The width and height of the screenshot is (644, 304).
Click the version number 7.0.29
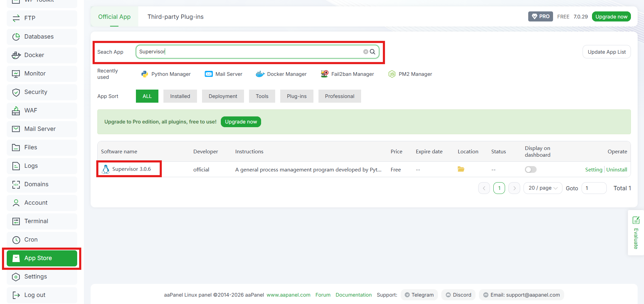tap(581, 16)
